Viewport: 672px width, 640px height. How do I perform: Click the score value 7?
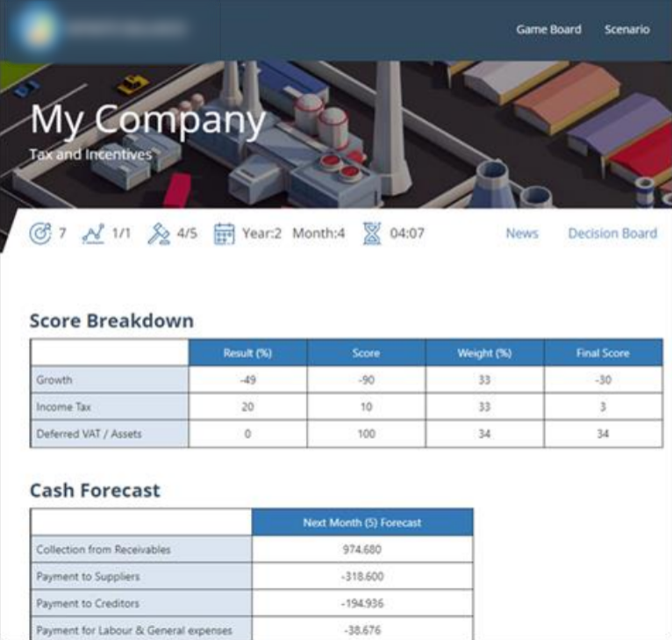62,234
